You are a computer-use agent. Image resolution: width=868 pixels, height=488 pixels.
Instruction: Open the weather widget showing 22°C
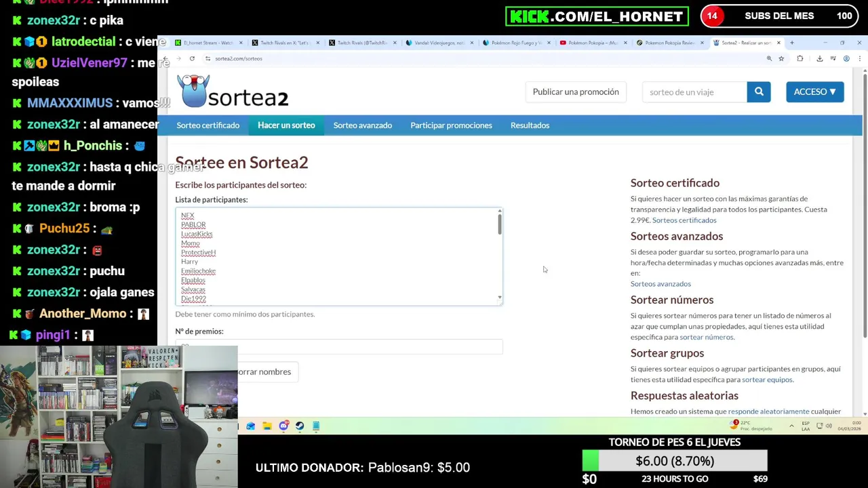pos(751,426)
